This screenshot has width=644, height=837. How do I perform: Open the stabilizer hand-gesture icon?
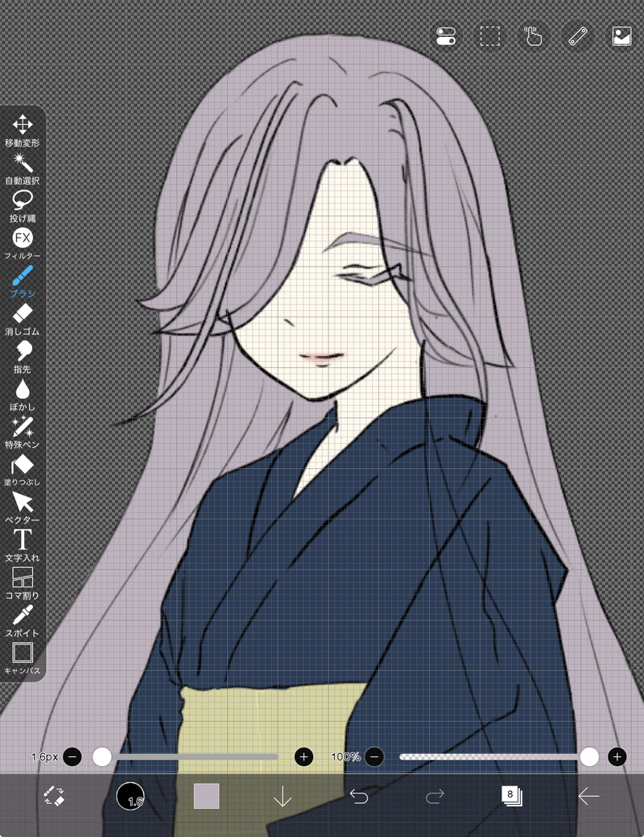534,36
